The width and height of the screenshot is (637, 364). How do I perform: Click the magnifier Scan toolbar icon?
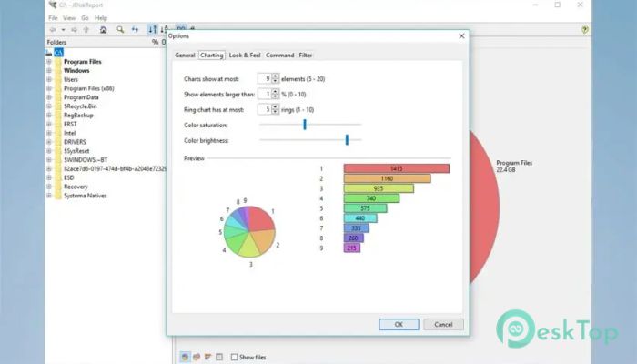point(120,30)
